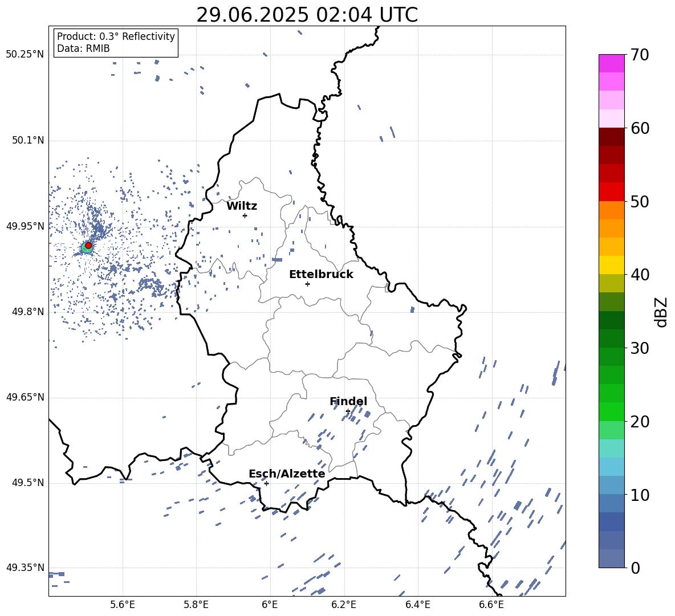Click the dark red colorbar segment below 60
This screenshot has height=616, width=675.
click(x=611, y=137)
